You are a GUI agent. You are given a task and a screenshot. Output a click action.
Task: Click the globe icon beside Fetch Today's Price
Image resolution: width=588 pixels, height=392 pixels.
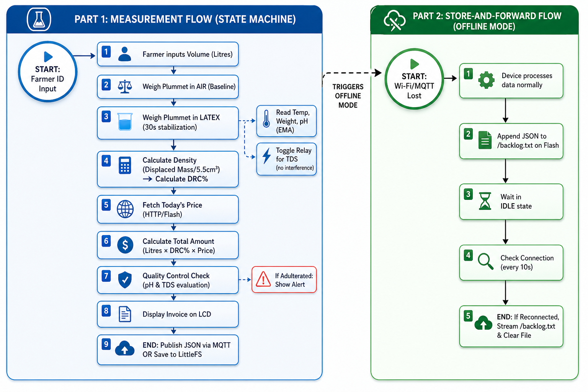tap(125, 209)
